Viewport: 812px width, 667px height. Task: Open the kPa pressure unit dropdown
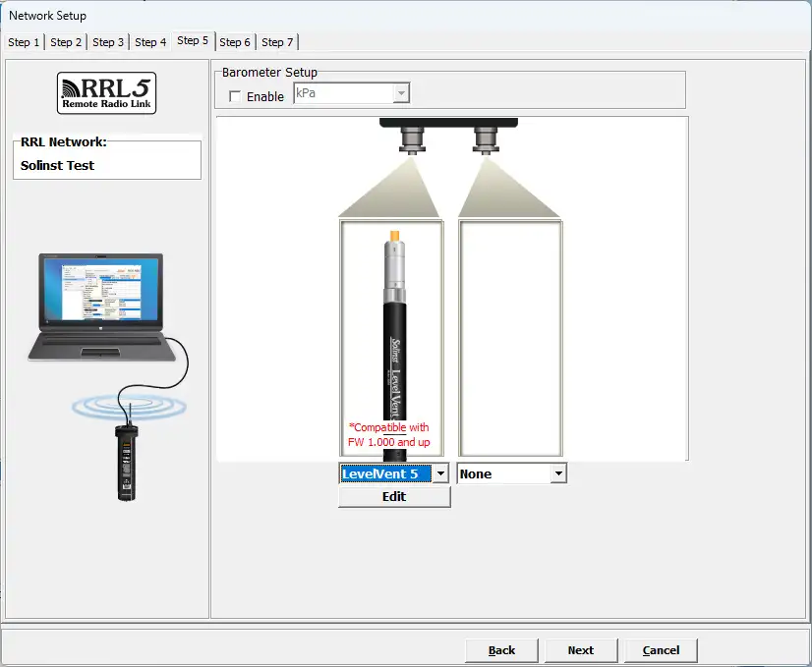pos(400,93)
